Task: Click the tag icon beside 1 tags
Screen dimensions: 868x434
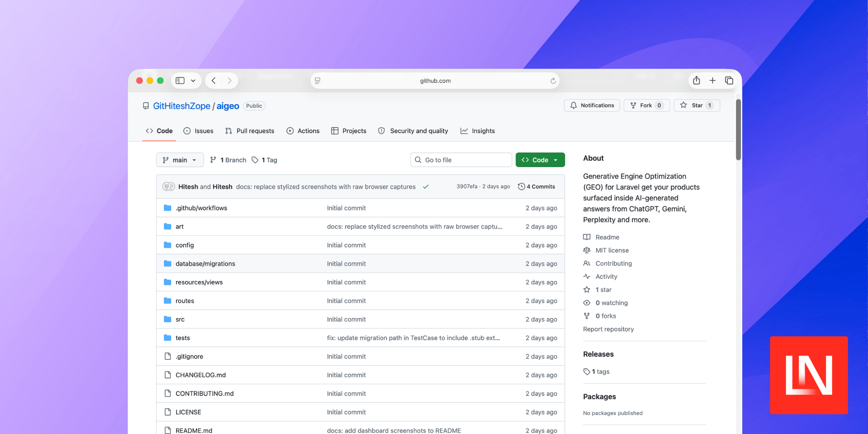Action: (x=587, y=371)
